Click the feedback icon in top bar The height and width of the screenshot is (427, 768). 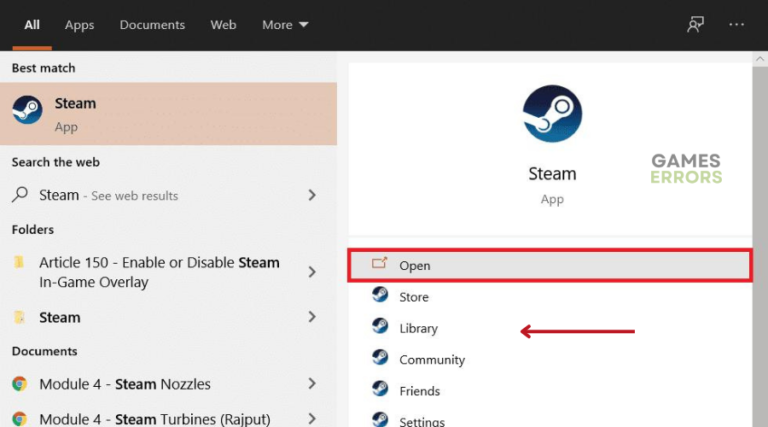(695, 25)
